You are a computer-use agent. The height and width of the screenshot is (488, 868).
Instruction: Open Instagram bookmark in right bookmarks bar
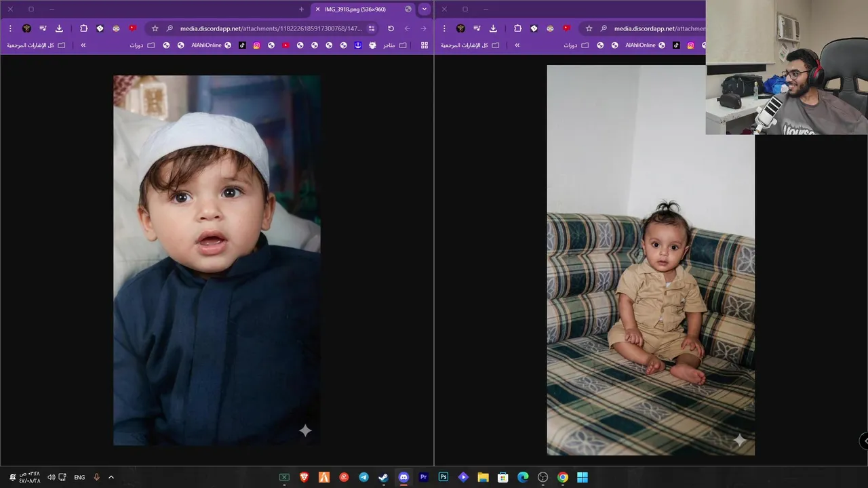pyautogui.click(x=690, y=45)
